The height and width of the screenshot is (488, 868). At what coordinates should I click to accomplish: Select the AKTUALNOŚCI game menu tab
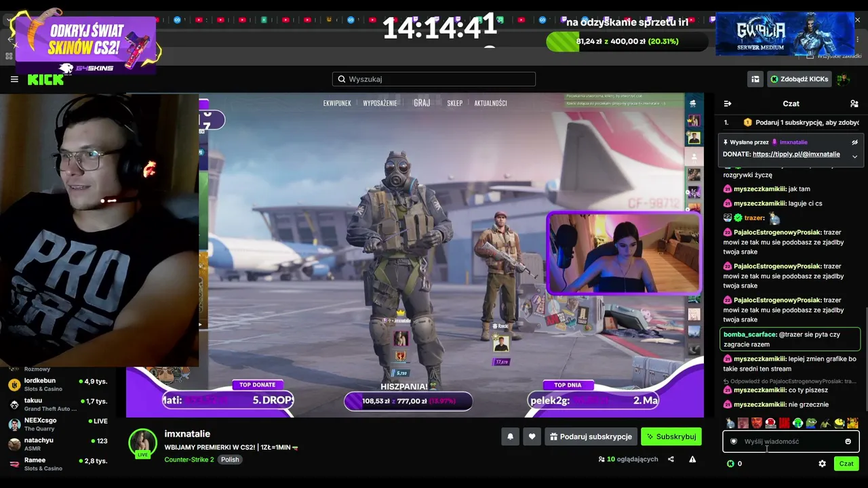[x=490, y=103]
